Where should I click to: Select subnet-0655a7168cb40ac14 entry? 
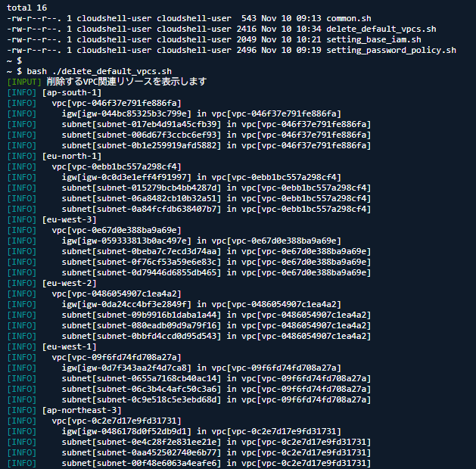[142, 378]
